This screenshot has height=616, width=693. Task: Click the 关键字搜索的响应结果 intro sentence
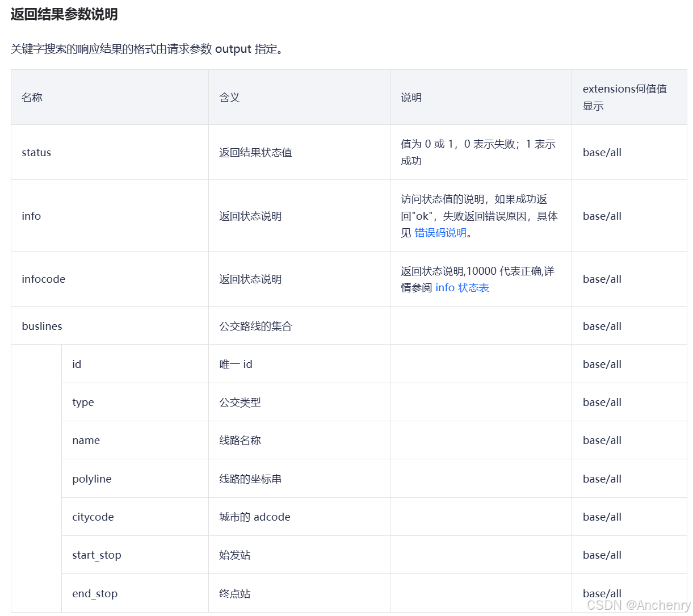click(147, 49)
